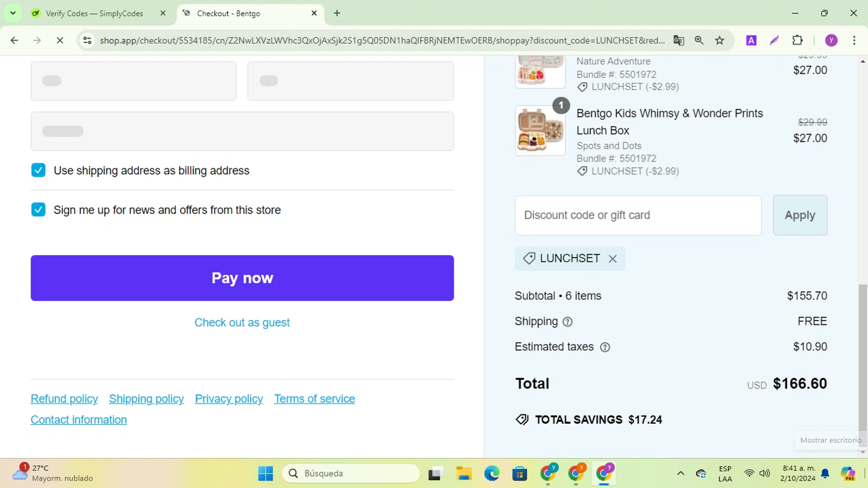
Task: Open the Refund policy link
Action: coord(64,399)
